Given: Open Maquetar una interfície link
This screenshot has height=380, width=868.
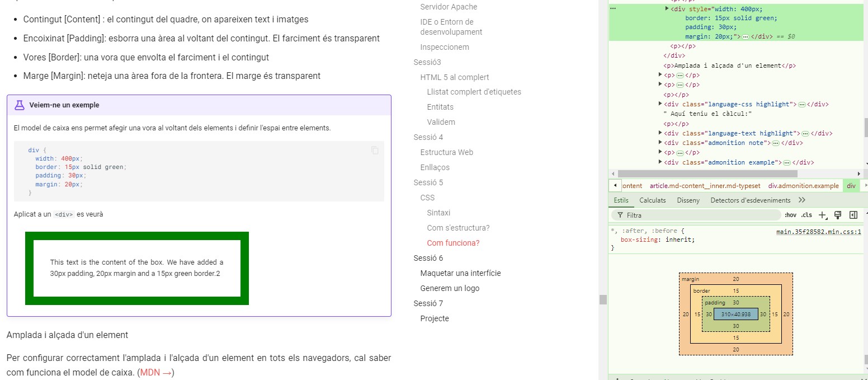Looking at the screenshot, I should coord(460,273).
